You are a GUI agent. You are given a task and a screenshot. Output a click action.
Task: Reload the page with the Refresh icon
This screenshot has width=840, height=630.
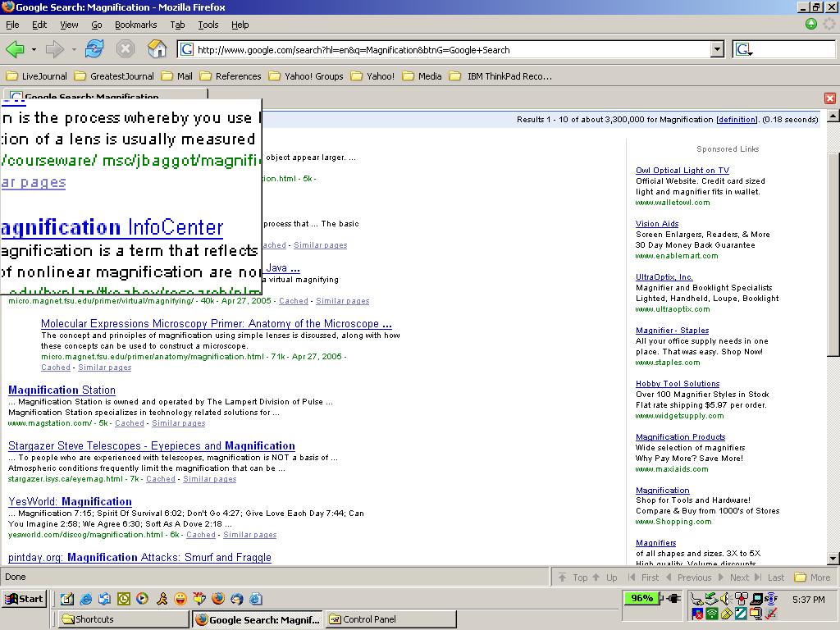94,49
